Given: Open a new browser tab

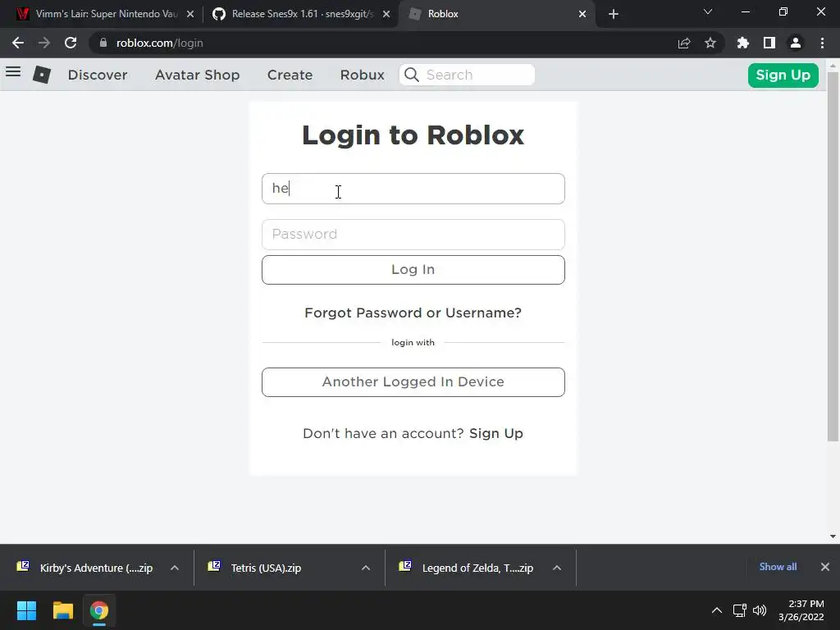Looking at the screenshot, I should [614, 14].
